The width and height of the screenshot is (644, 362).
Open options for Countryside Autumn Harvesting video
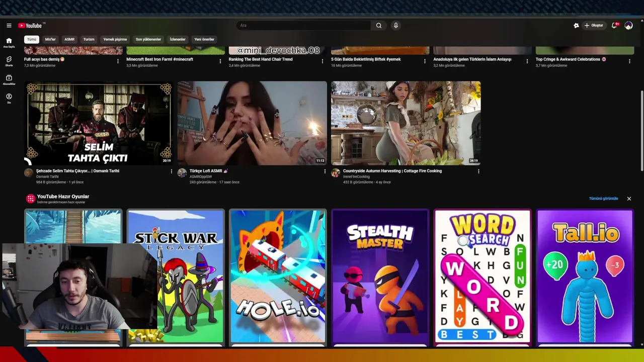(478, 171)
